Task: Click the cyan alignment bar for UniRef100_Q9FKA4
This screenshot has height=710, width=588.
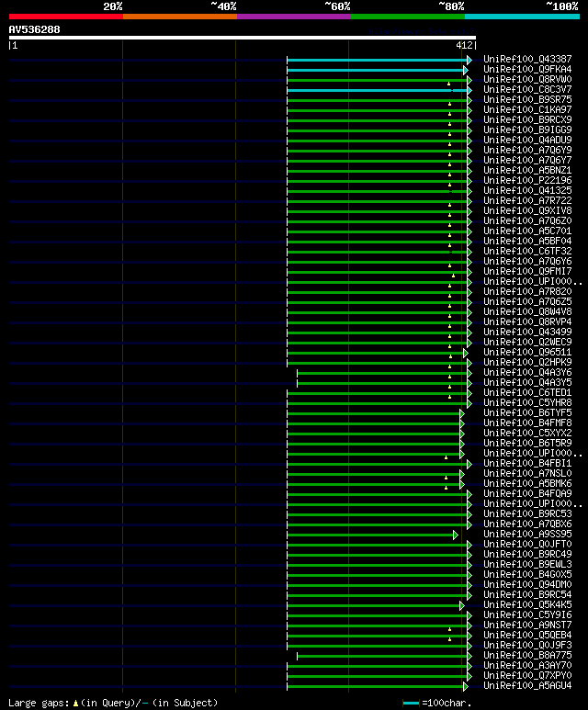Action: (375, 70)
